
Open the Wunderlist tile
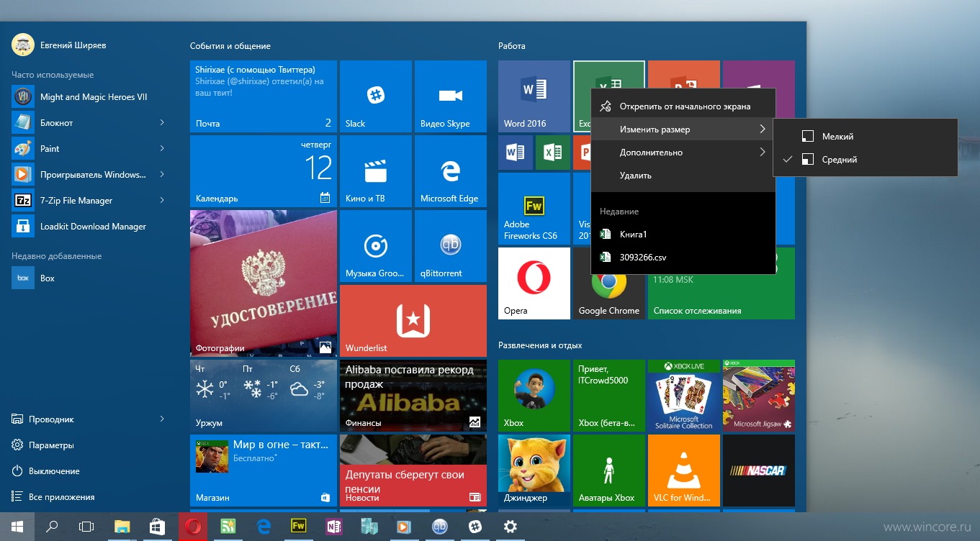[x=413, y=321]
